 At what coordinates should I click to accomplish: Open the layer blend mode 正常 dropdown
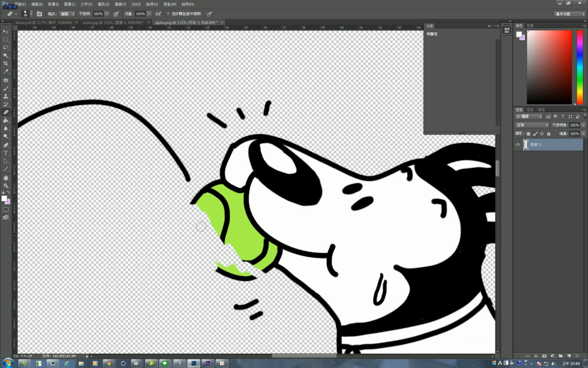(532, 125)
